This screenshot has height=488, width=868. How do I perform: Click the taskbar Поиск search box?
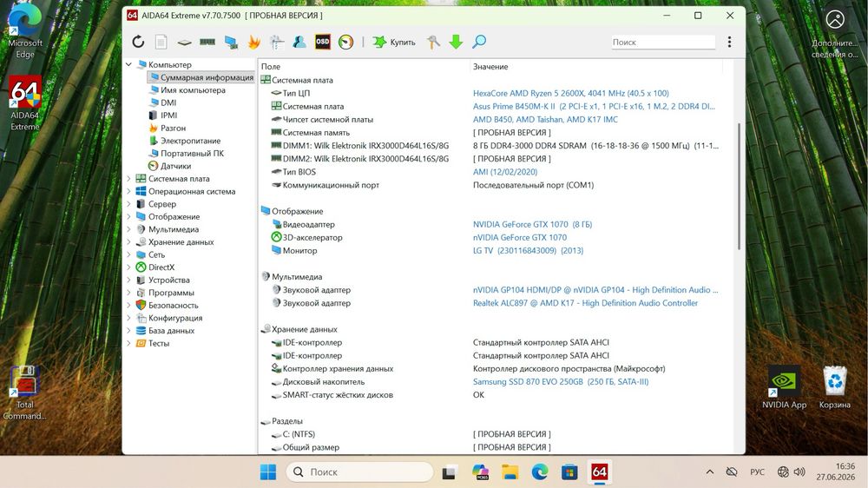tap(360, 472)
